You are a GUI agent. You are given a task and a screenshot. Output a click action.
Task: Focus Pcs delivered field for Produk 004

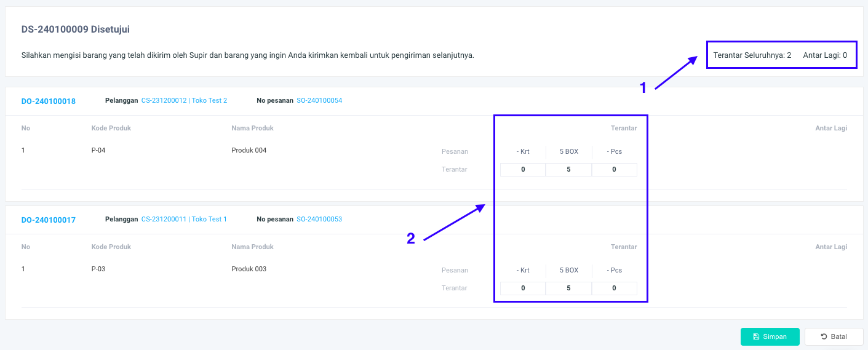614,170
